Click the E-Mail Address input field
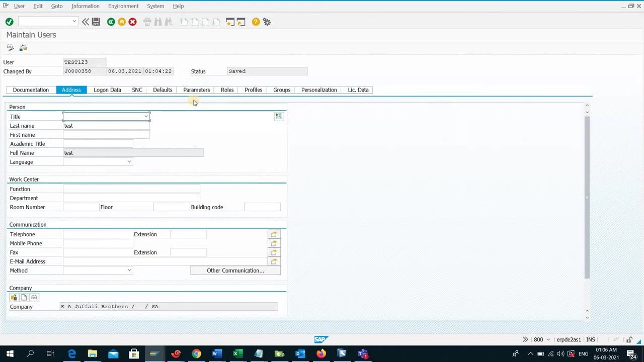Viewport: 644px width, 362px height. click(165, 261)
